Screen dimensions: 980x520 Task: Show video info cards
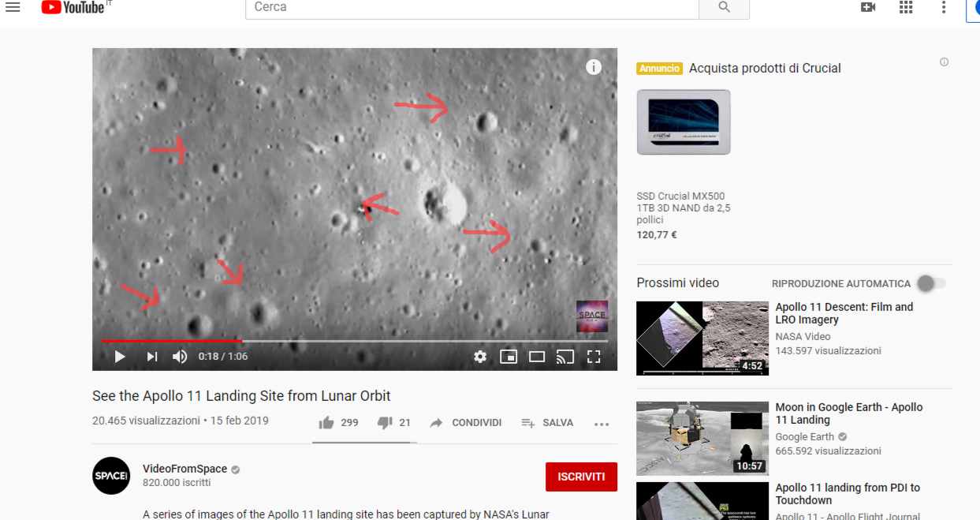[594, 68]
